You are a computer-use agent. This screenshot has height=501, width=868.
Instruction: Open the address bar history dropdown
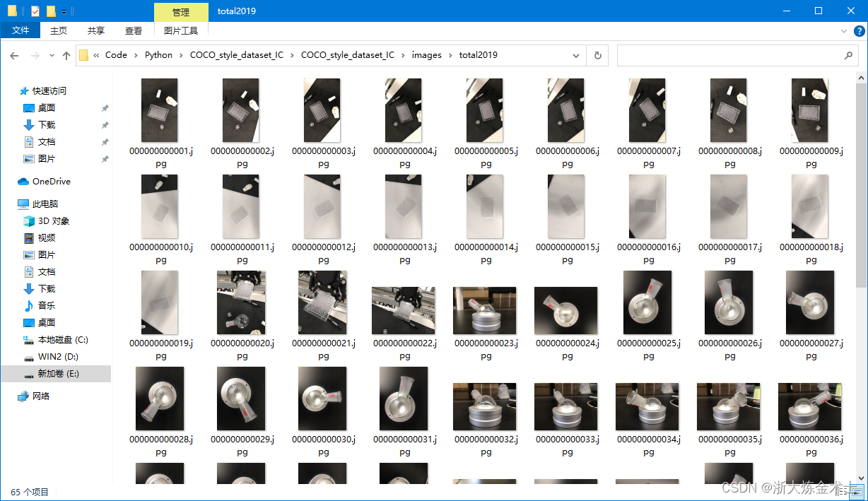point(577,55)
